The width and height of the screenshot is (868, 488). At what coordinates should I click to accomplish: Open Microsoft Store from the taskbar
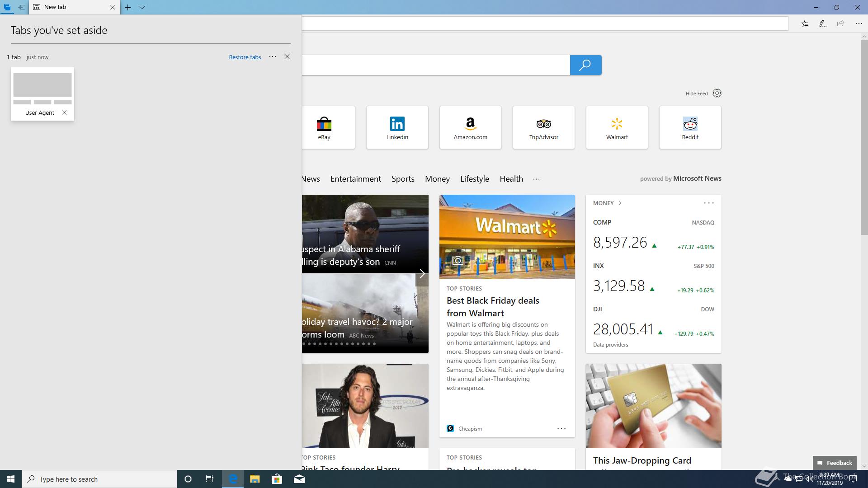click(x=277, y=479)
